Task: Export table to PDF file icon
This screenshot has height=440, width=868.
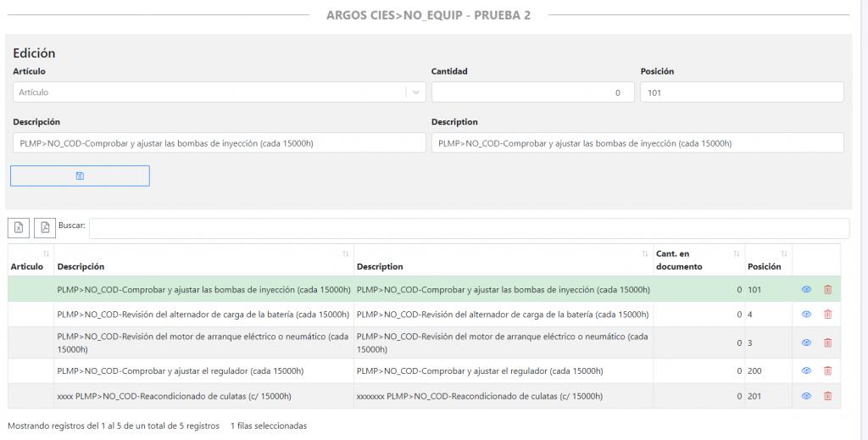Action: coord(44,228)
